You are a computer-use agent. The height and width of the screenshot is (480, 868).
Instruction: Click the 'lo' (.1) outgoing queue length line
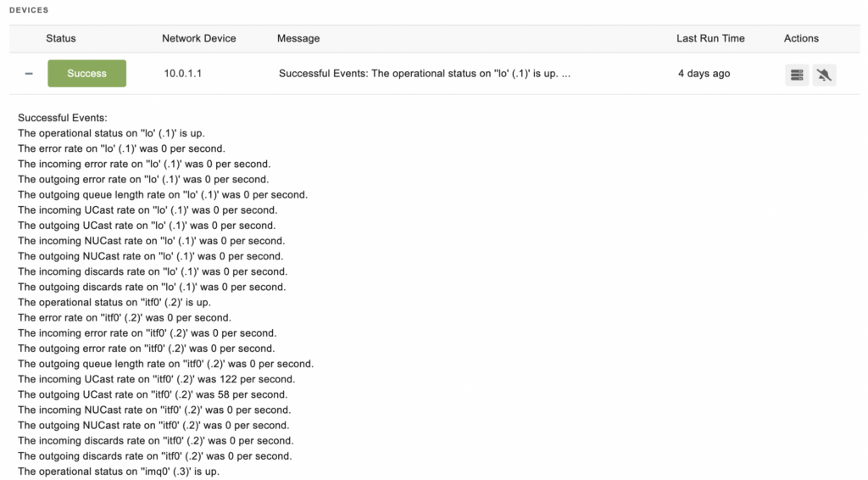pos(163,195)
